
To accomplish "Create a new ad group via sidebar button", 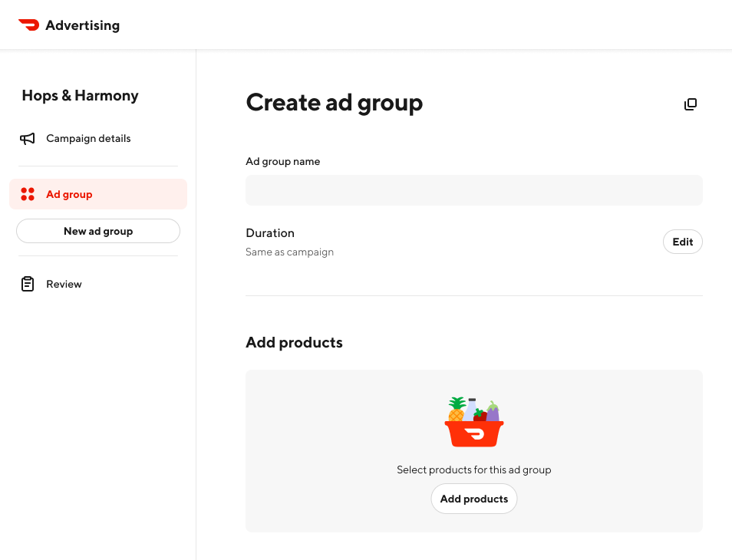I will 97,230.
